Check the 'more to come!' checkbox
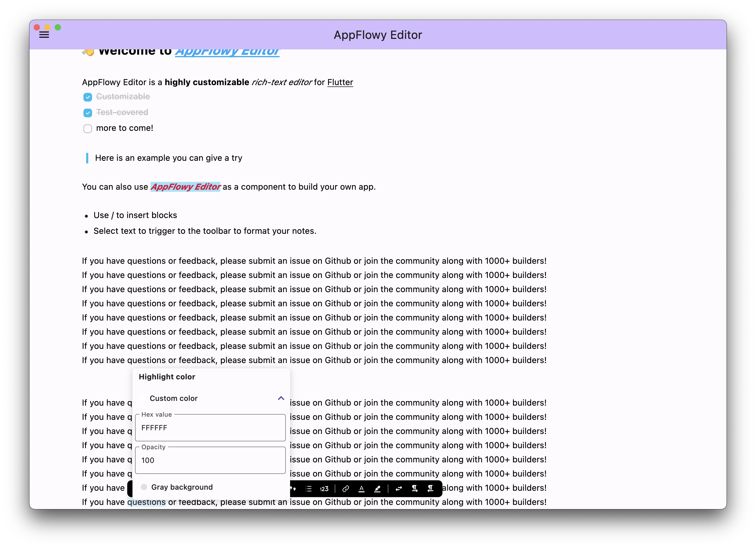Screen dimensions: 756x548 click(88, 129)
